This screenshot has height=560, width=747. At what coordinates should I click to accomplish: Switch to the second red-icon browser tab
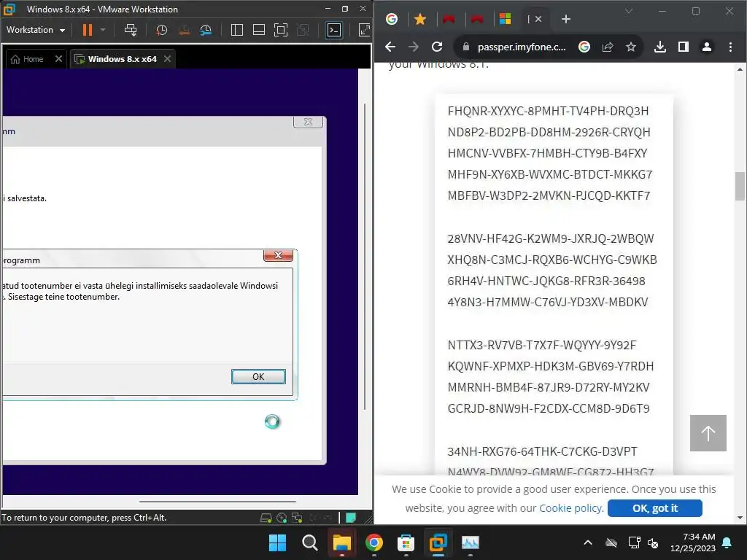[477, 19]
